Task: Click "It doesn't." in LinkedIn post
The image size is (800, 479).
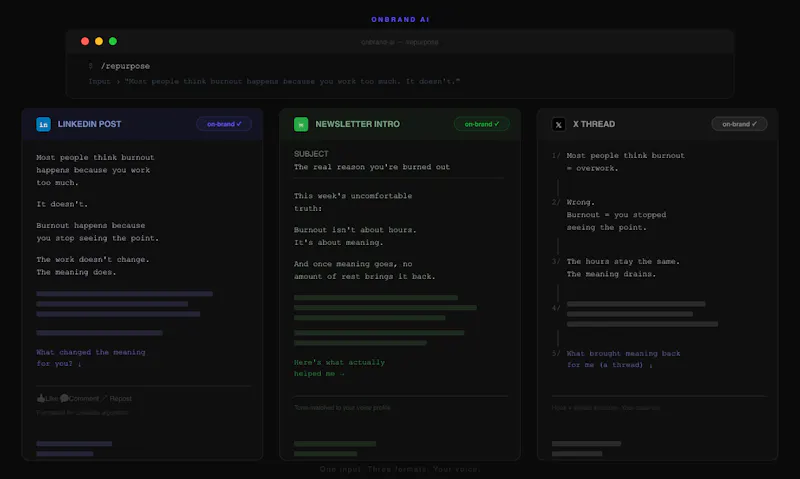Action: [x=62, y=204]
